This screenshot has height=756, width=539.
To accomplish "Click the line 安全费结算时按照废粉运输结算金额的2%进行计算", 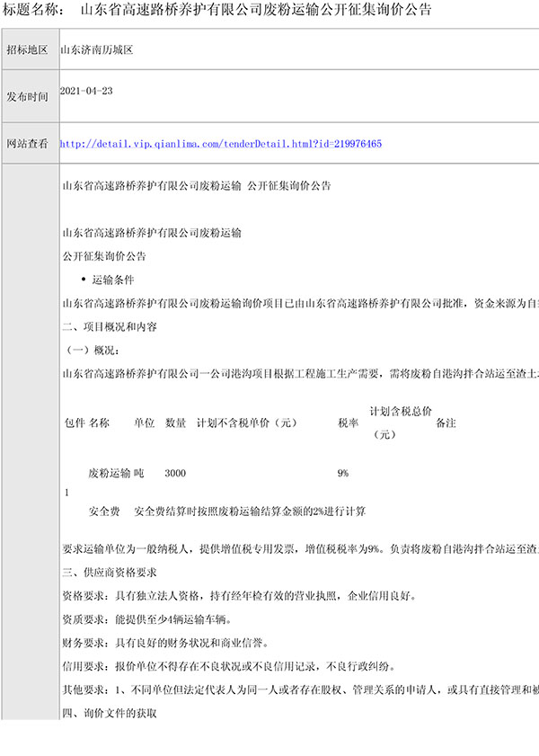I will pos(250,511).
